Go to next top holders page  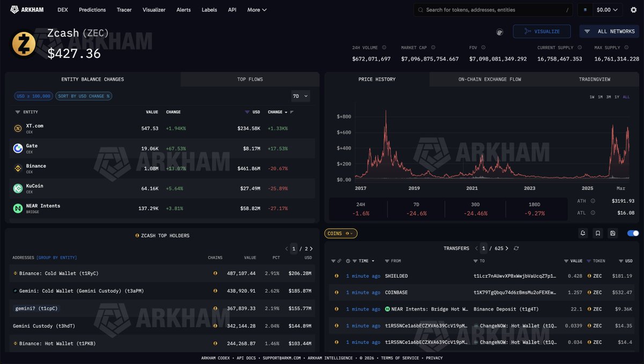311,249
